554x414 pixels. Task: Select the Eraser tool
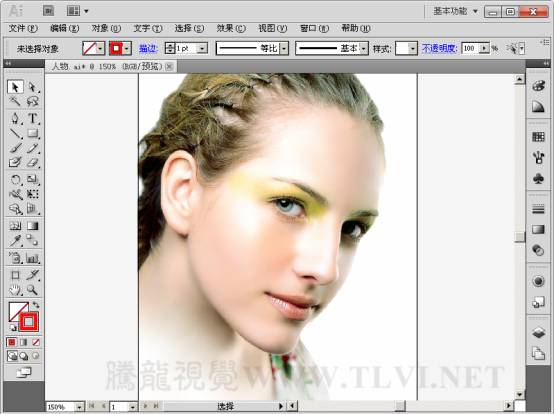click(x=32, y=162)
